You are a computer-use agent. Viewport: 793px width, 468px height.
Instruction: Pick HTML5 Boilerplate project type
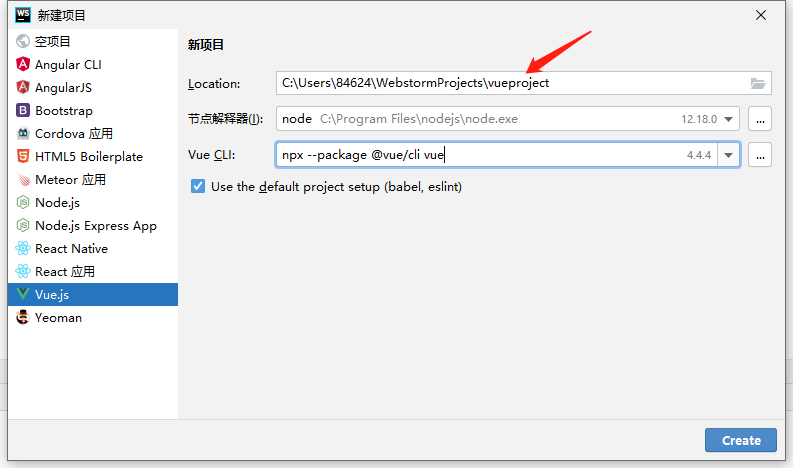[x=93, y=156]
